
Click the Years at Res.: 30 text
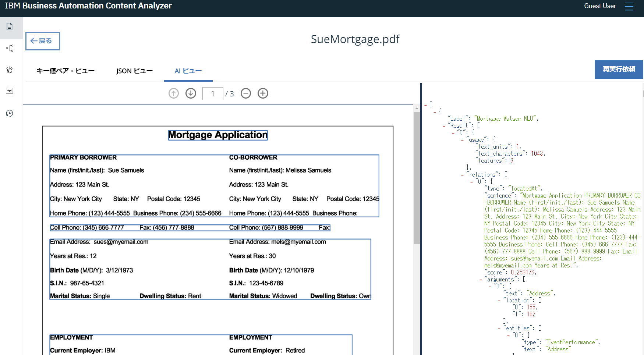pos(252,256)
